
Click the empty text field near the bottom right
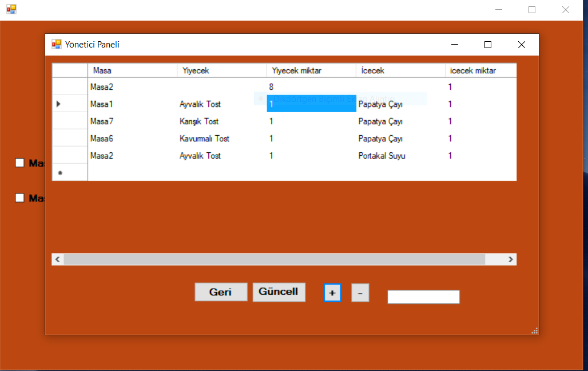[x=423, y=297]
